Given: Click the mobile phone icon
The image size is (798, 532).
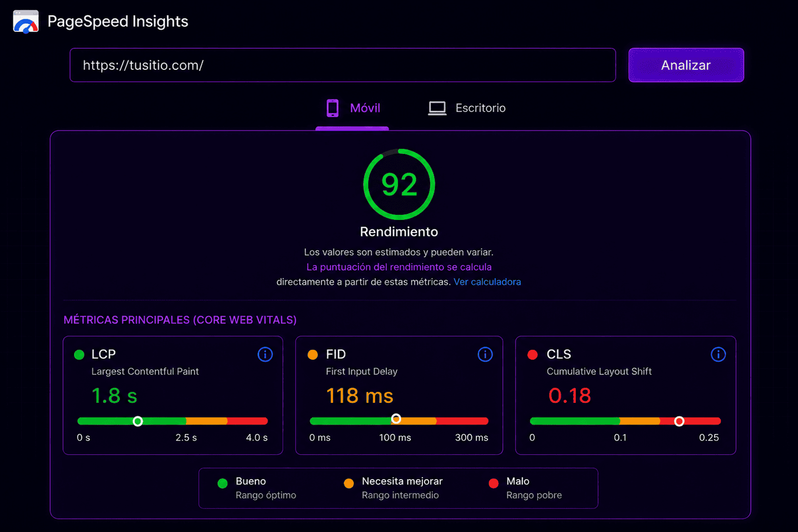Looking at the screenshot, I should (332, 108).
